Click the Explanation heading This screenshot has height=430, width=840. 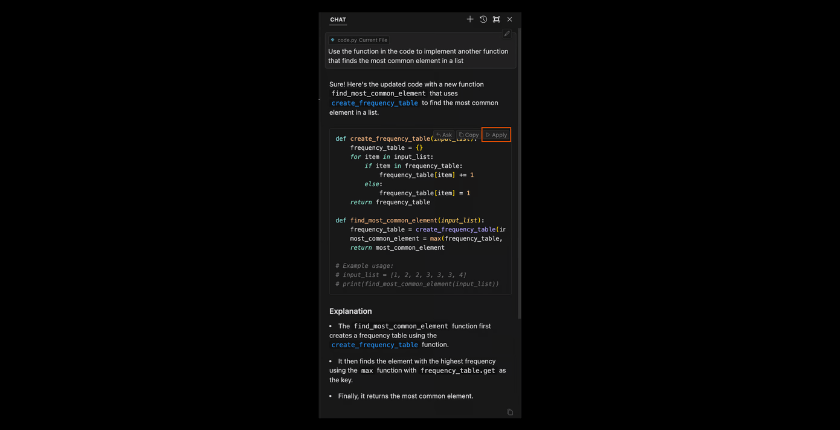coord(351,311)
